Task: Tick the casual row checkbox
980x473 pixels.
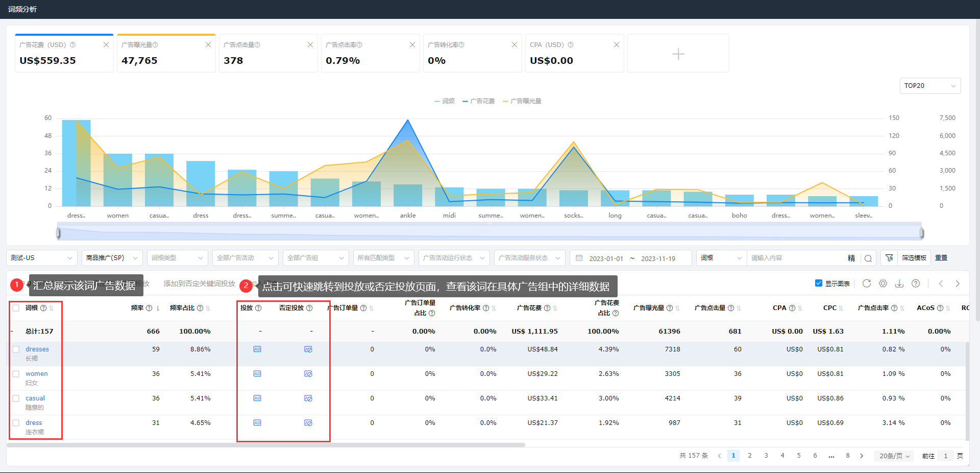Action: point(16,398)
